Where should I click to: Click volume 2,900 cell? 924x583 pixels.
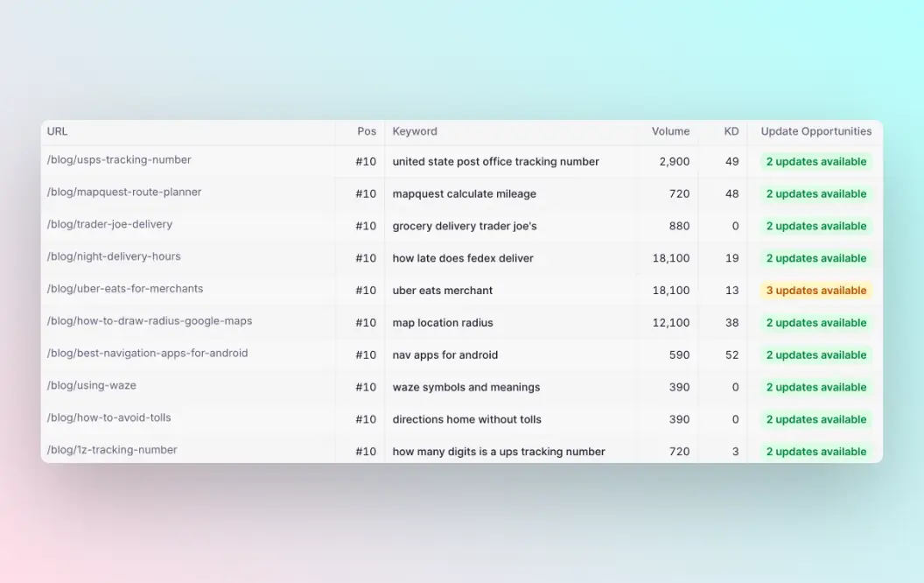click(674, 162)
